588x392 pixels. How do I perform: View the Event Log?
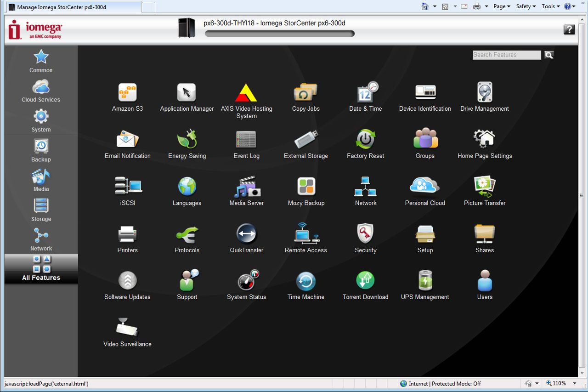point(247,145)
